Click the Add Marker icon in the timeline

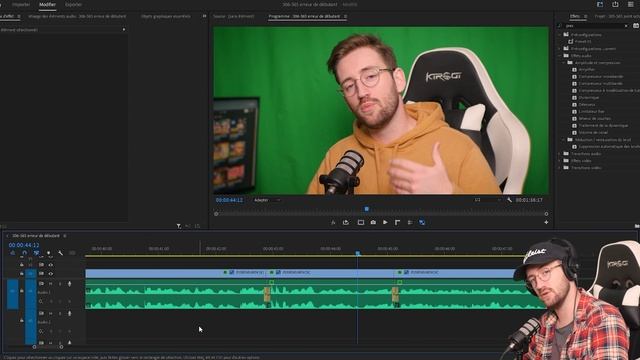pos(49,253)
